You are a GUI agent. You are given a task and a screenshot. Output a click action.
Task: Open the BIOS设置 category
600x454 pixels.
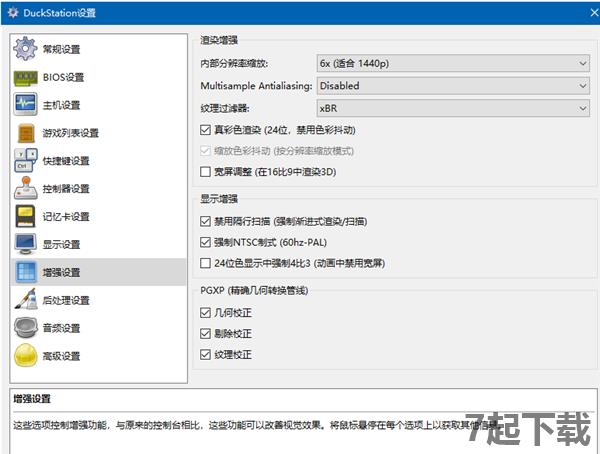[64, 77]
